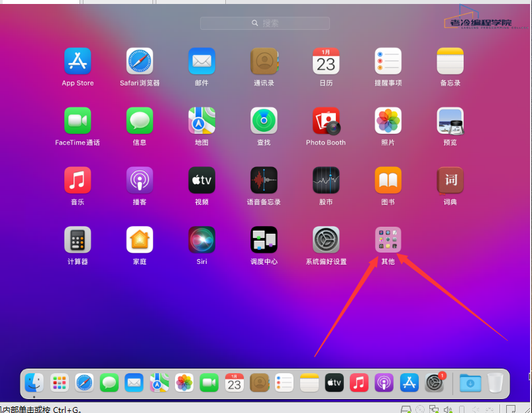Launch FaceTime通话 from the Launchpad grid

click(78, 121)
